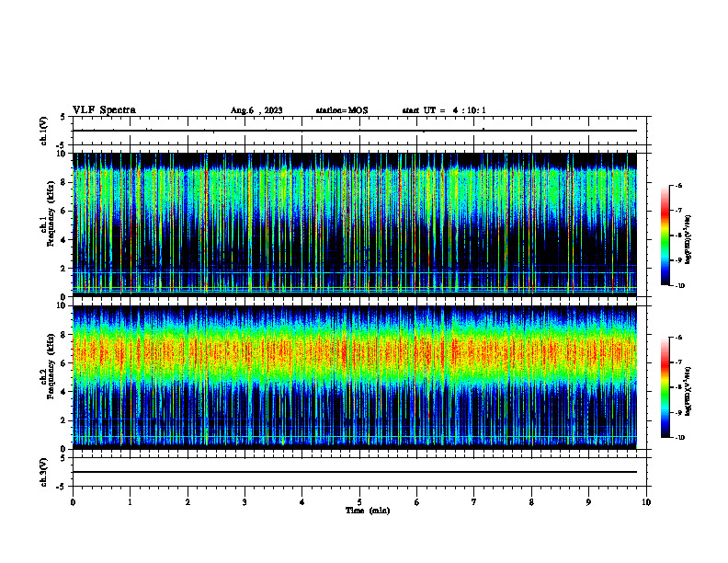The width and height of the screenshot is (728, 563).
Task: Click time axis tick label "5"
Action: pyautogui.click(x=359, y=502)
